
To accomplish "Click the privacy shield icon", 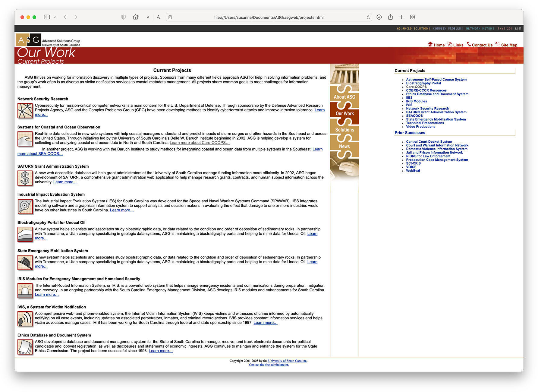I will [123, 17].
